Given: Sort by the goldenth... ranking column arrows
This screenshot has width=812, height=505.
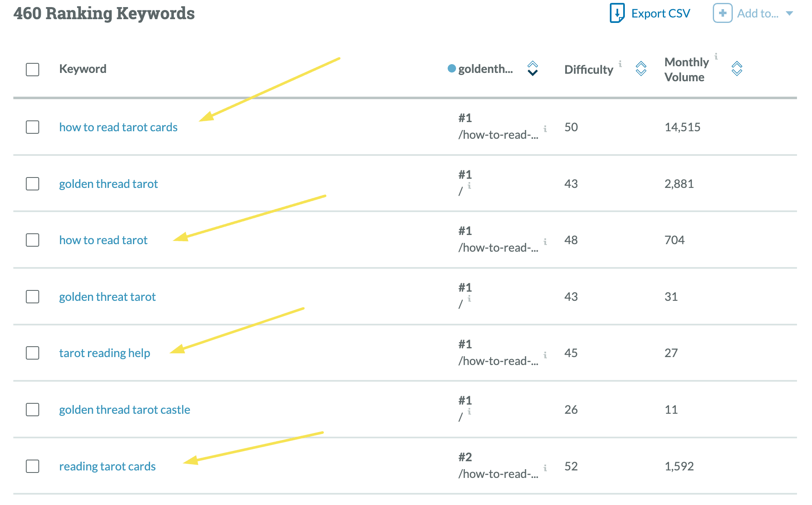Looking at the screenshot, I should tap(533, 69).
